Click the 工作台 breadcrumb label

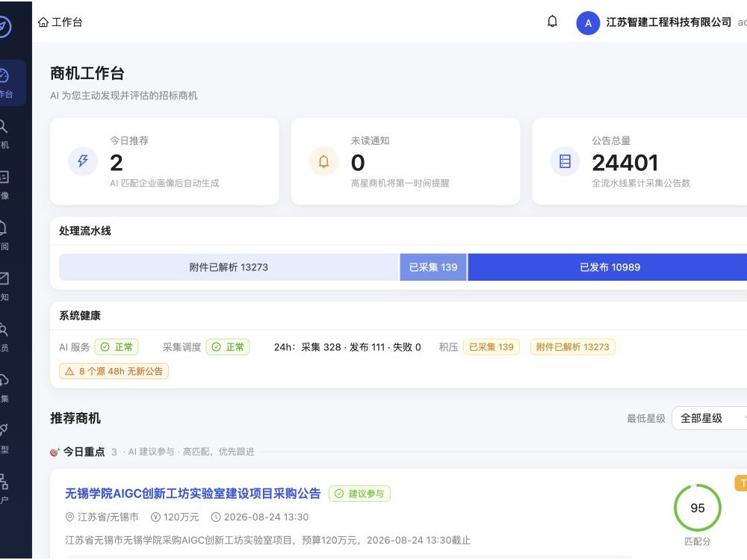(66, 22)
